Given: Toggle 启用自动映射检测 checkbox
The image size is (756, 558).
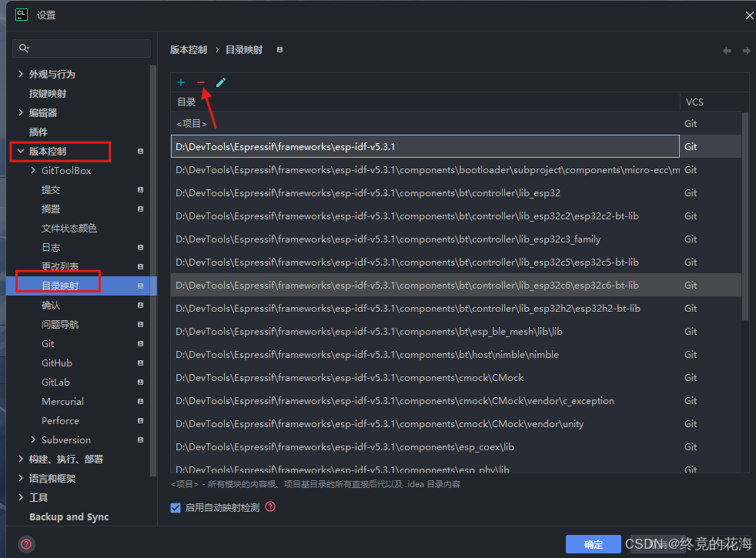Looking at the screenshot, I should tap(176, 508).
